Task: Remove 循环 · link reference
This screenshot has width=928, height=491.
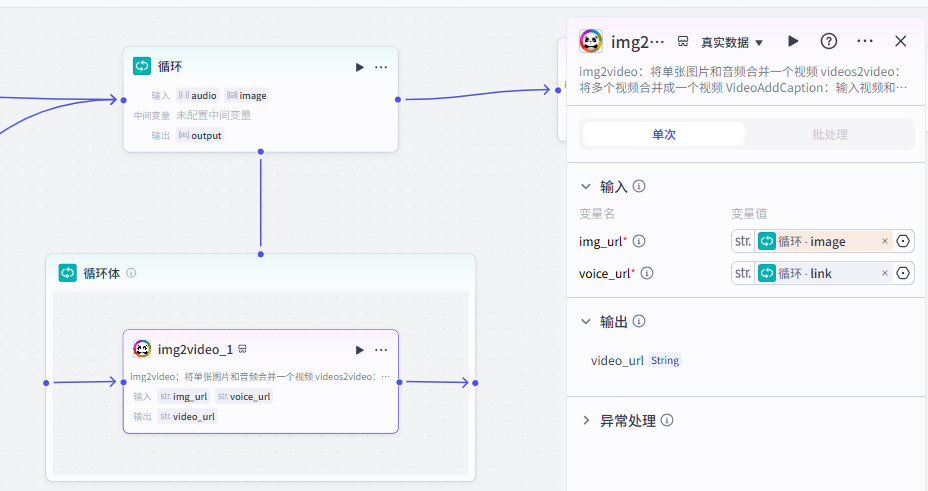Action: 885,273
